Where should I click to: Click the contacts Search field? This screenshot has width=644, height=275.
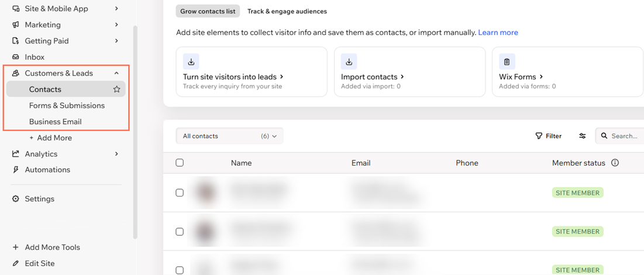click(620, 136)
